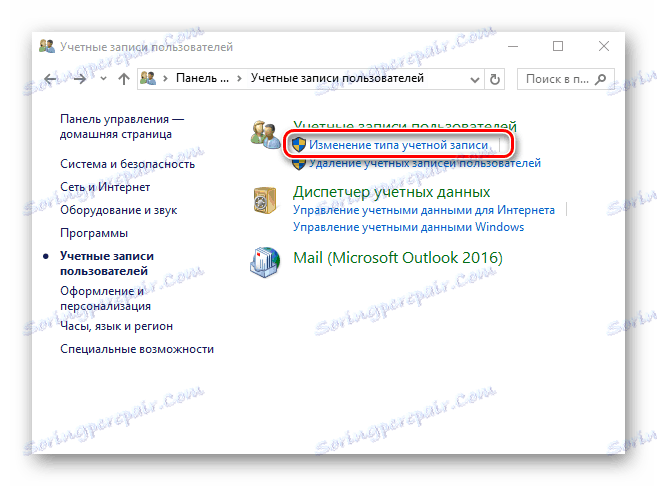657x486 pixels.
Task: Minimize the user accounts window
Action: (x=513, y=46)
